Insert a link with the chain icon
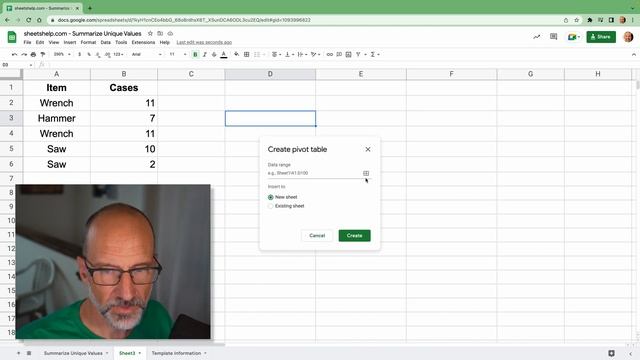 pos(329,54)
